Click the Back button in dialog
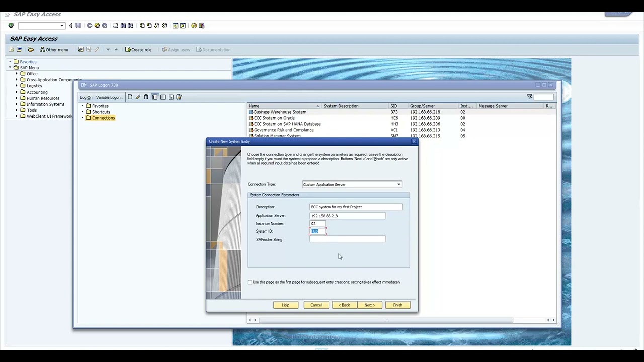The width and height of the screenshot is (644, 362). [344, 305]
